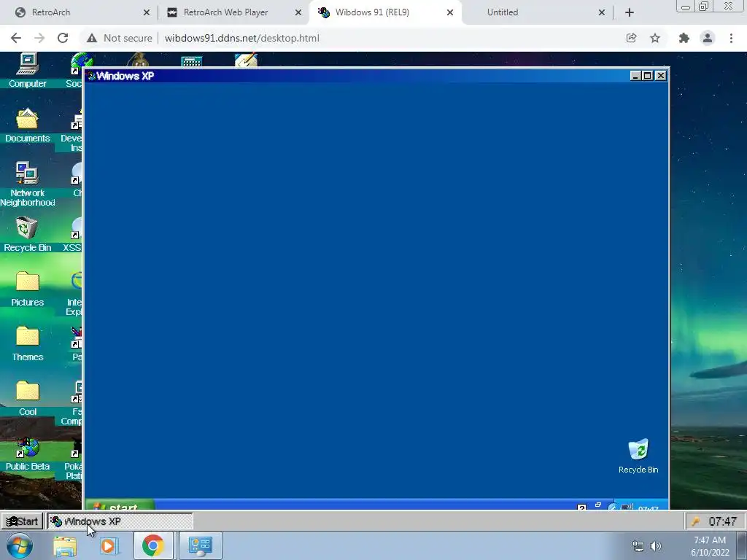
Task: Minimize the Windows XP inner window
Action: coord(635,76)
